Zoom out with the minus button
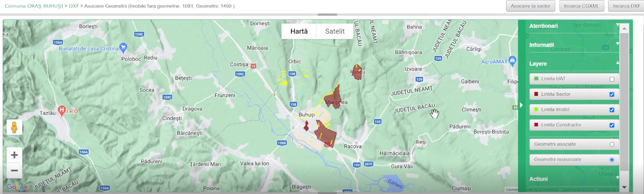The width and height of the screenshot is (644, 194). (14, 171)
